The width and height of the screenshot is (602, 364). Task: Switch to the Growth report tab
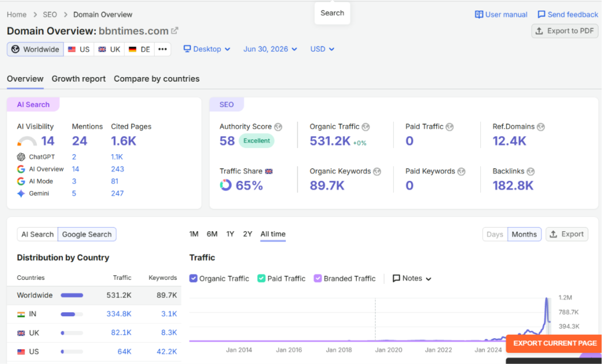point(79,79)
